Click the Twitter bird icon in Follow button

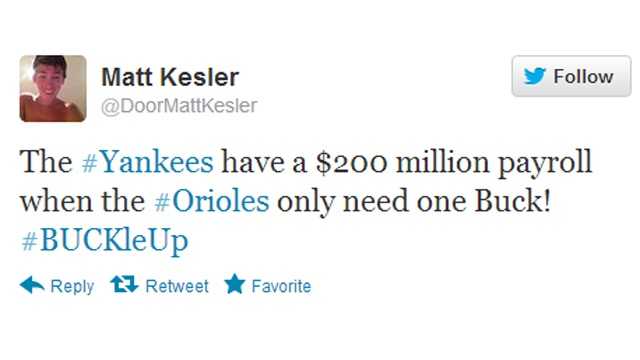pyautogui.click(x=534, y=76)
